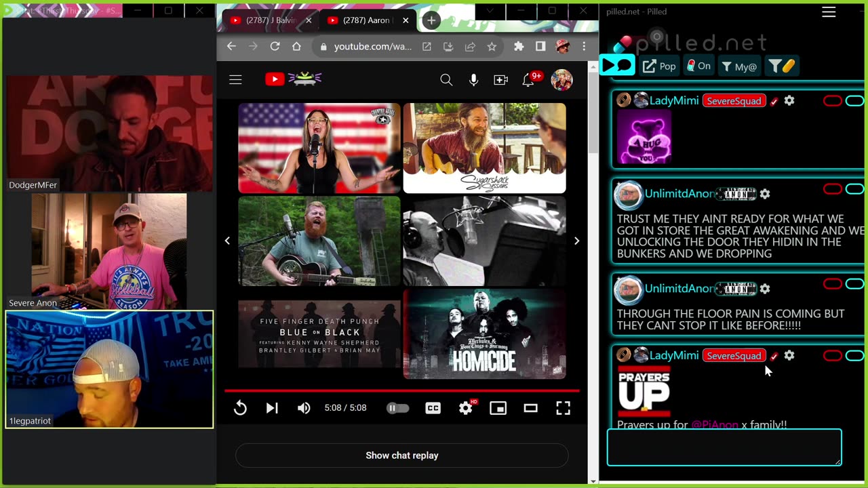Screen dimensions: 868x488
Task: Open the Pilled hamburger menu
Action: (x=829, y=12)
